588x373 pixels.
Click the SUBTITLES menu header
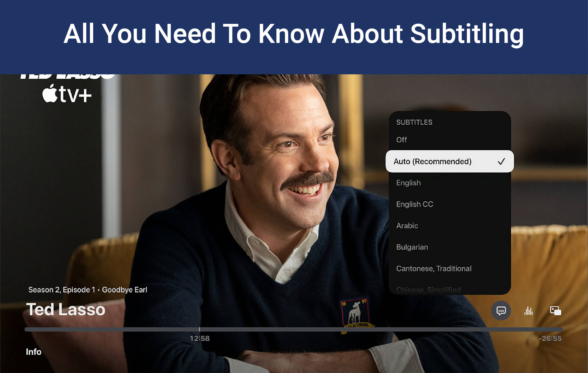(414, 122)
